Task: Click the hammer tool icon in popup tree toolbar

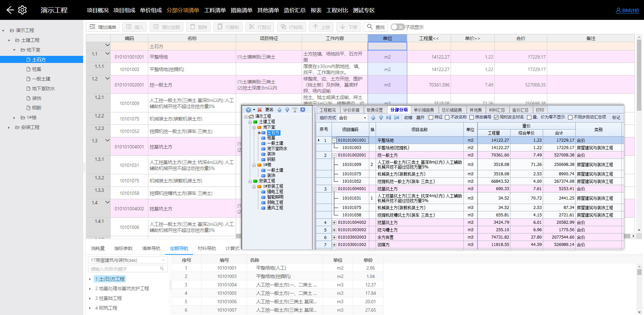Action: point(295,110)
